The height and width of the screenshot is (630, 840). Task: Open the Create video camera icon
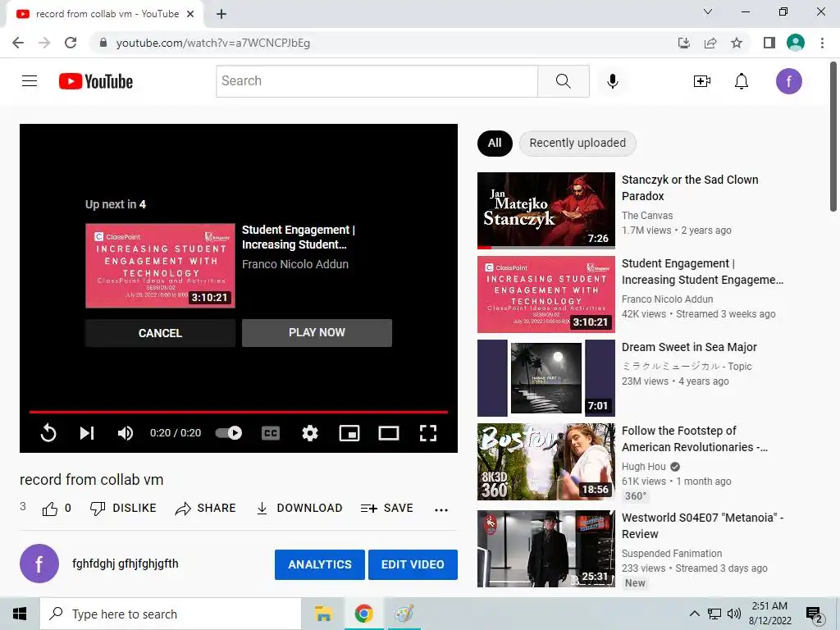702,81
